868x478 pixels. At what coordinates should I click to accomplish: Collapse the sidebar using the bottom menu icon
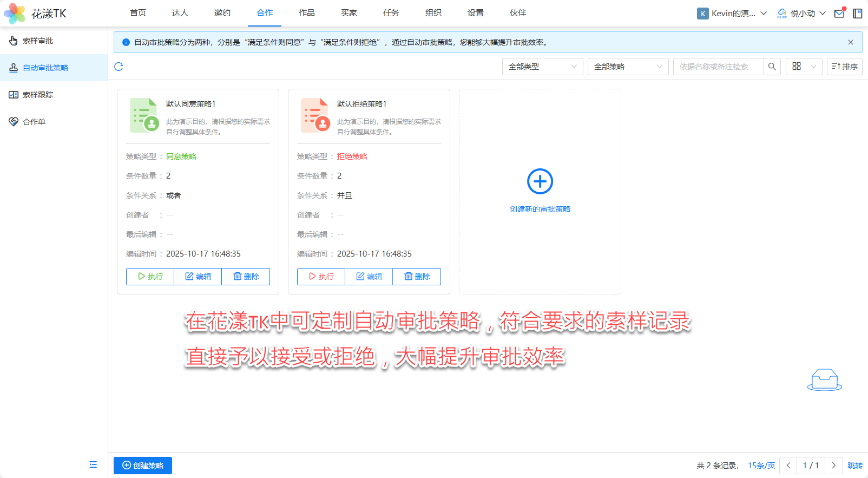pyautogui.click(x=93, y=464)
